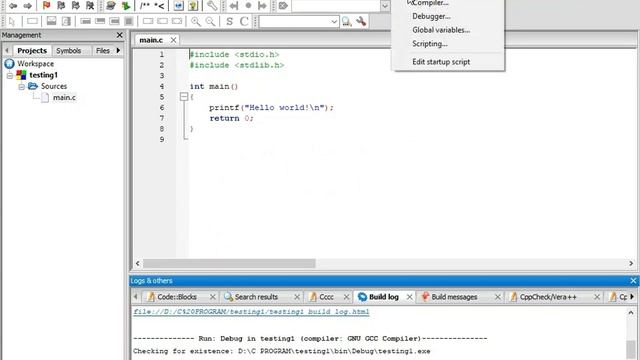The image size is (640, 360).
Task: Click the Zoom out magnifier icon
Action: [210, 21]
